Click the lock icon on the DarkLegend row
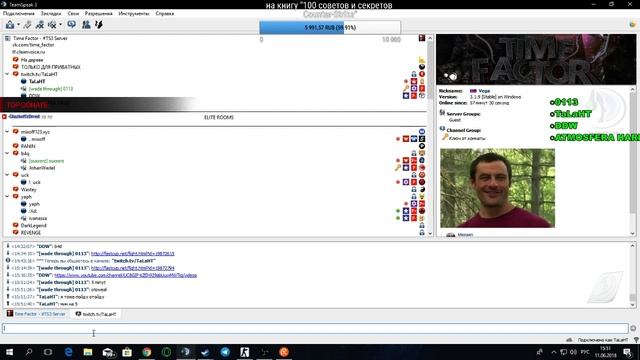The height and width of the screenshot is (360, 640). [x=422, y=225]
